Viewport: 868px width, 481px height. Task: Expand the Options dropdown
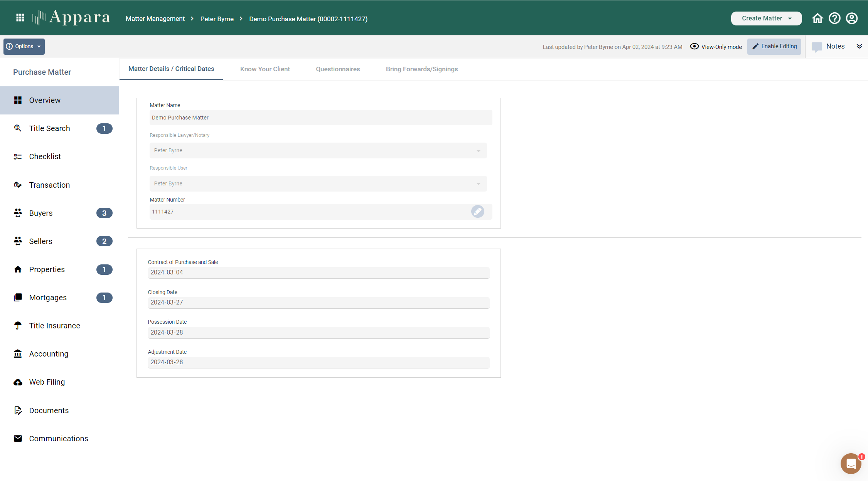[24, 46]
